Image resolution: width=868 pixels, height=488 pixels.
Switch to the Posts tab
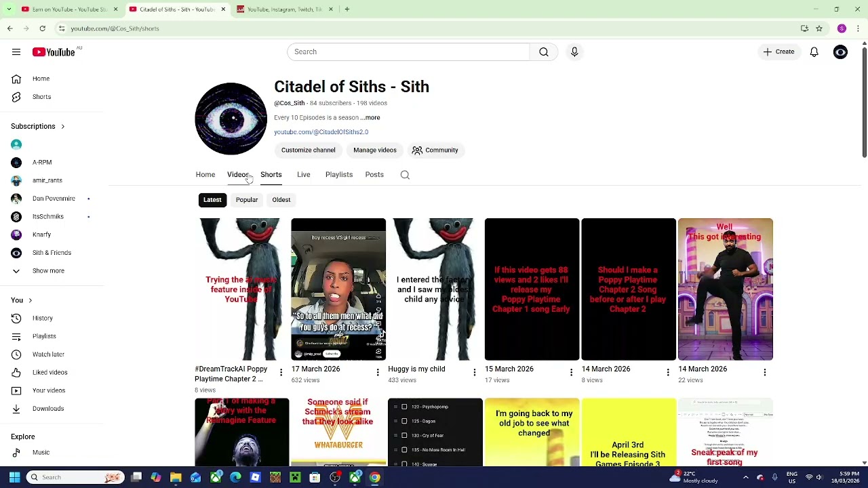pyautogui.click(x=374, y=175)
